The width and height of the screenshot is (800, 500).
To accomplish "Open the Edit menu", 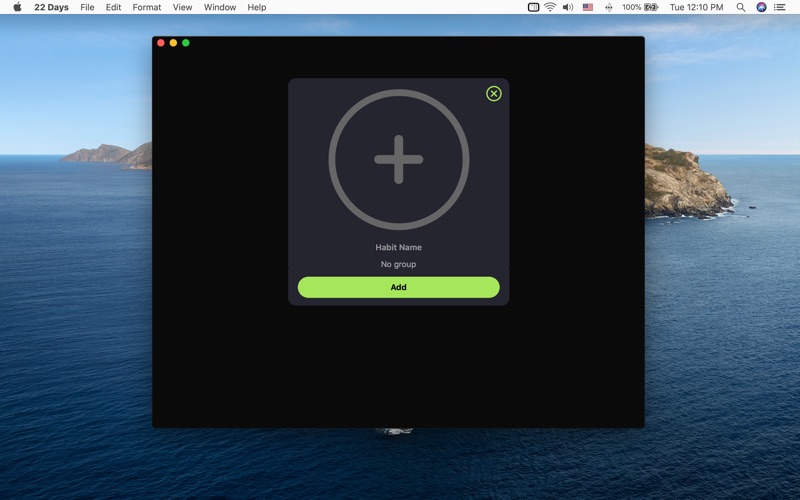I will 113,7.
